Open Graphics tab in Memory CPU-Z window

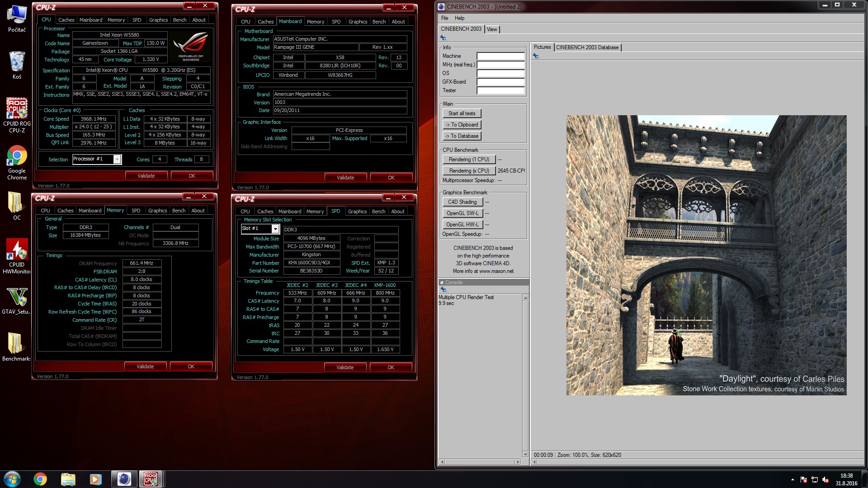157,211
